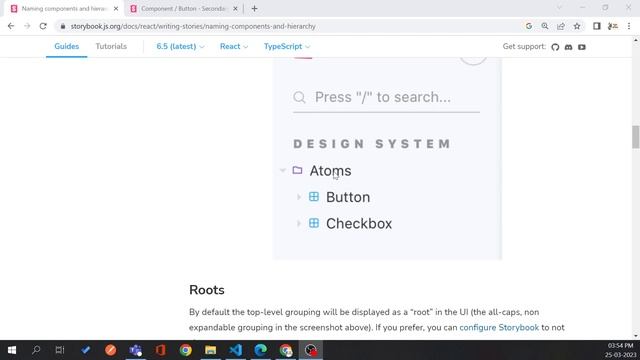Viewport: 640px width, 360px height.
Task: Click the DESIGN SYSTEM root label
Action: coord(372,144)
